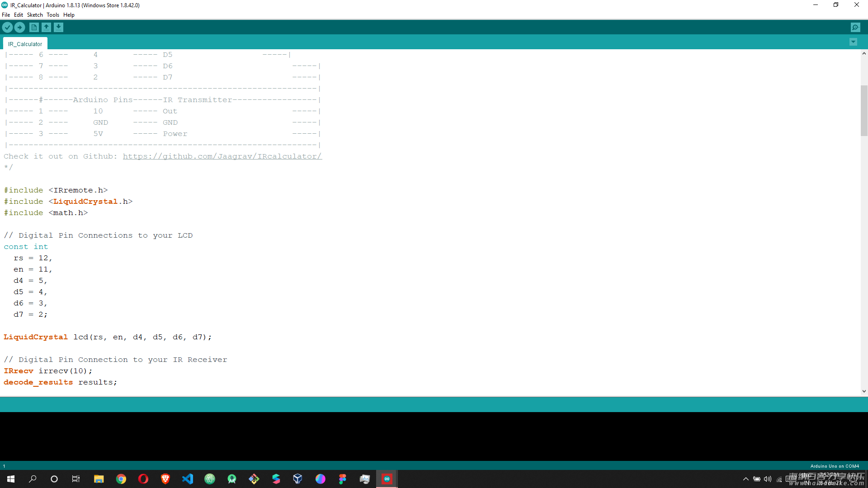868x488 pixels.
Task: Click the 'const int' keyword line
Action: pyautogui.click(x=26, y=247)
